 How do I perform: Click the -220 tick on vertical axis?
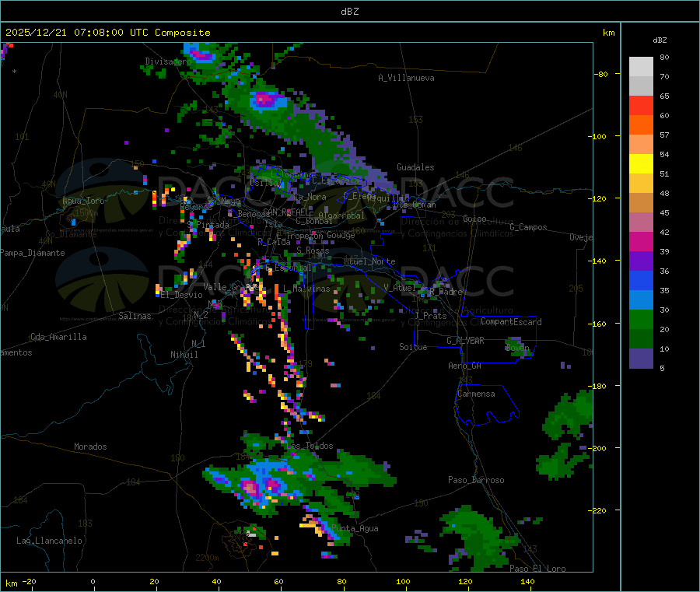(597, 510)
